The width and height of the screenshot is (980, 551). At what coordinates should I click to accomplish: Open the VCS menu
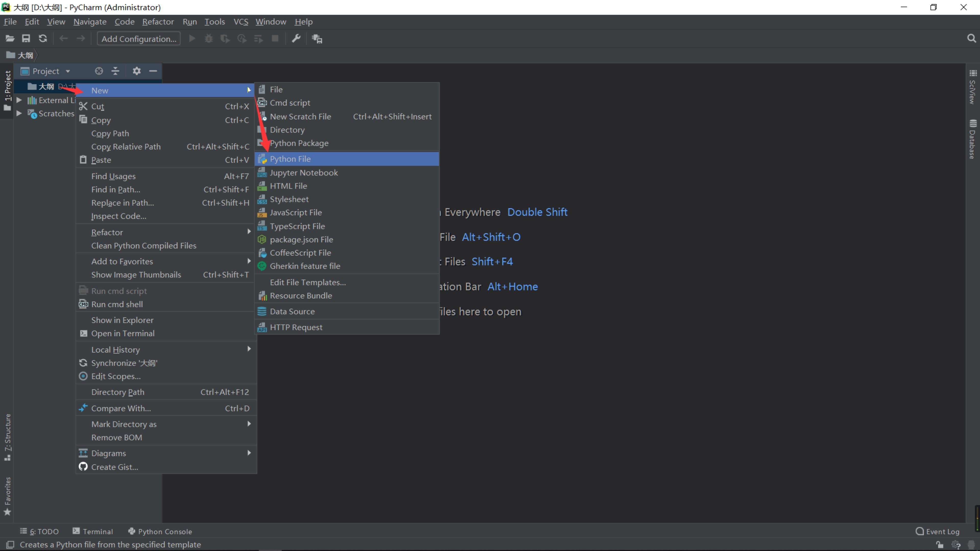(241, 22)
